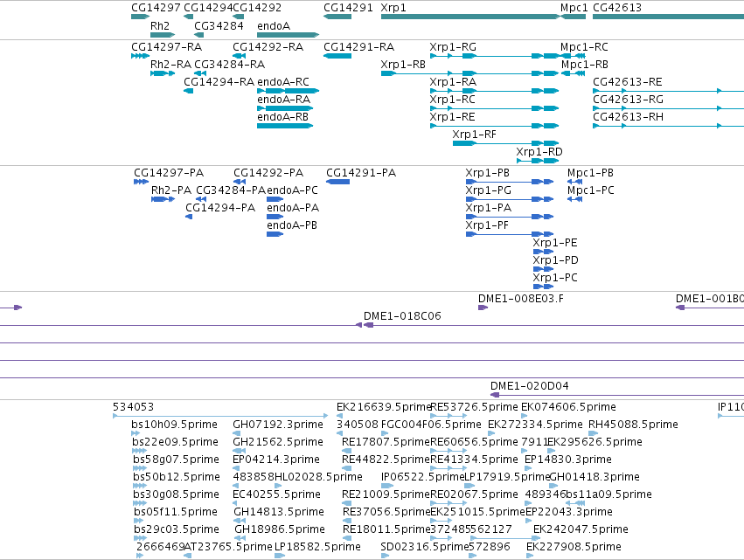Select the CG34284 gene label

tap(219, 26)
